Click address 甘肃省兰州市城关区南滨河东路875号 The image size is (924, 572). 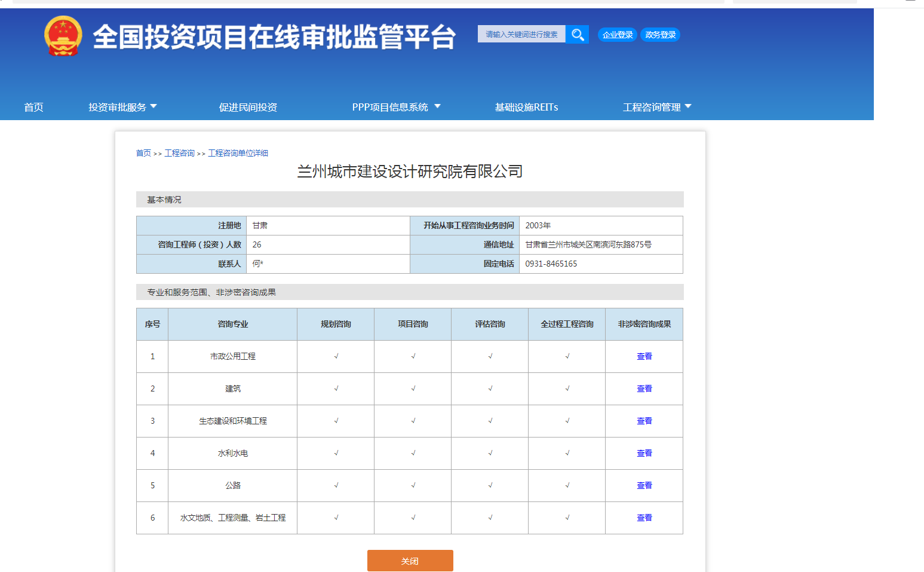coord(588,244)
